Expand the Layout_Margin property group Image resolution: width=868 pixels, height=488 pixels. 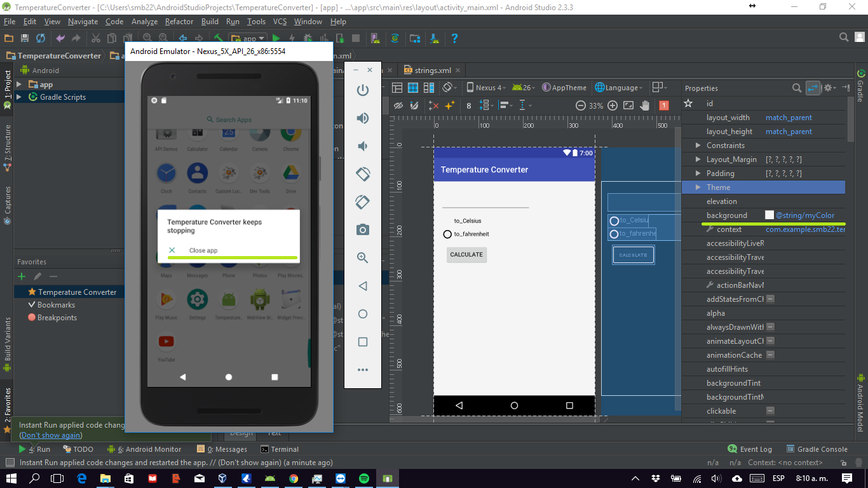click(698, 159)
